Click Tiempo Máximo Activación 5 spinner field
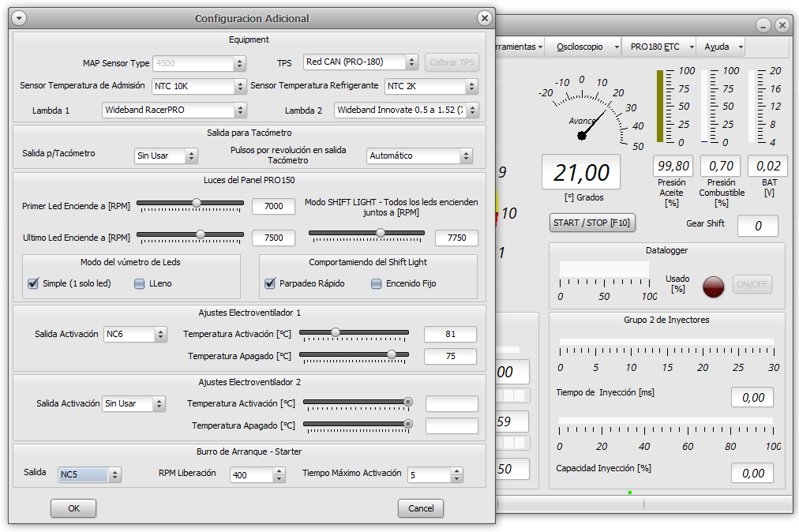This screenshot has width=799, height=532. point(435,475)
